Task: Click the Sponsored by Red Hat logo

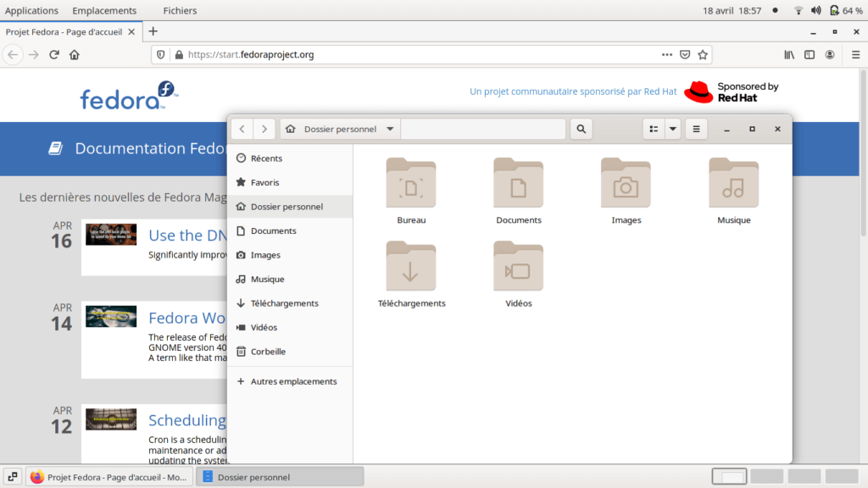Action: pos(732,91)
